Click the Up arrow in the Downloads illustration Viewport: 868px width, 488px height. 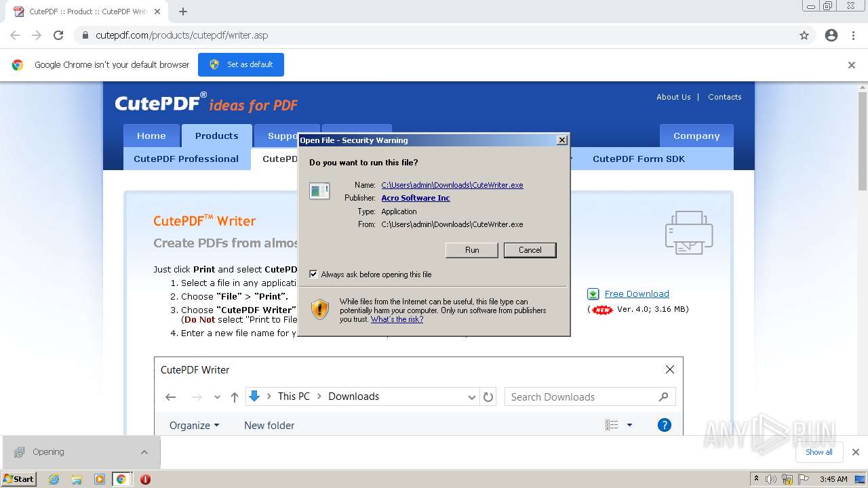tap(234, 397)
